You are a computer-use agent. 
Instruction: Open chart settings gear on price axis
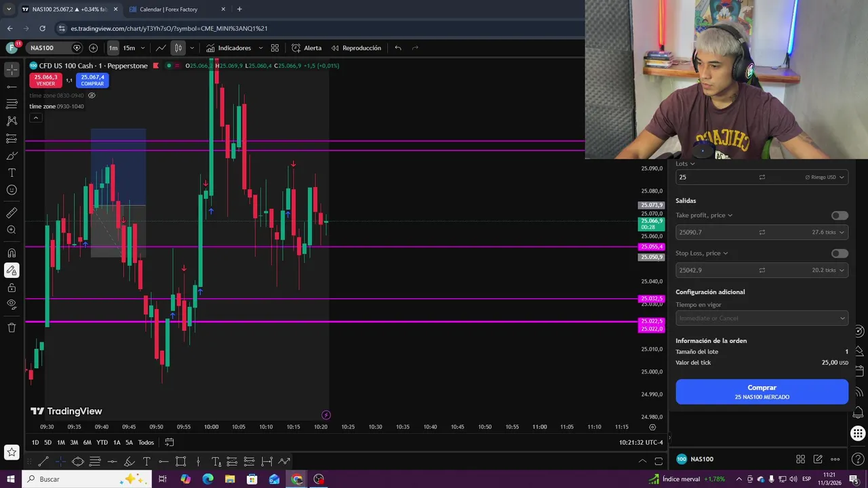[652, 427]
